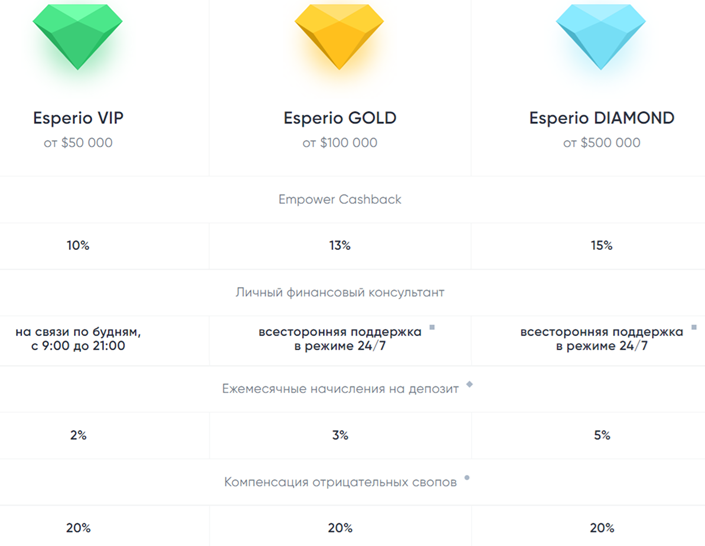
Task: Click the yellow Esperio GOLD diamond icon
Action: pos(339,37)
